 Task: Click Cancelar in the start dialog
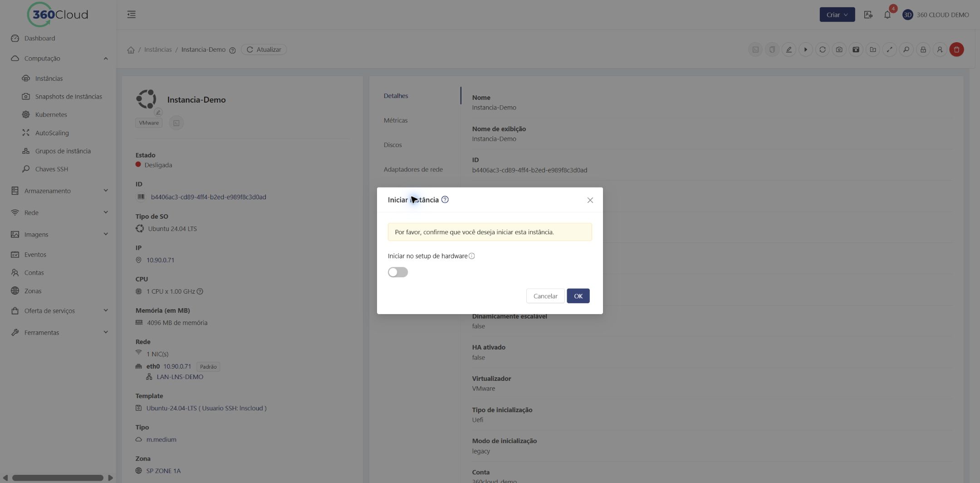pyautogui.click(x=545, y=296)
